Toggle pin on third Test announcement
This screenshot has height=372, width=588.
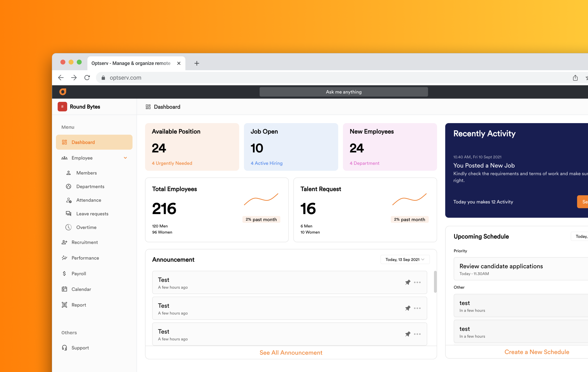point(408,334)
